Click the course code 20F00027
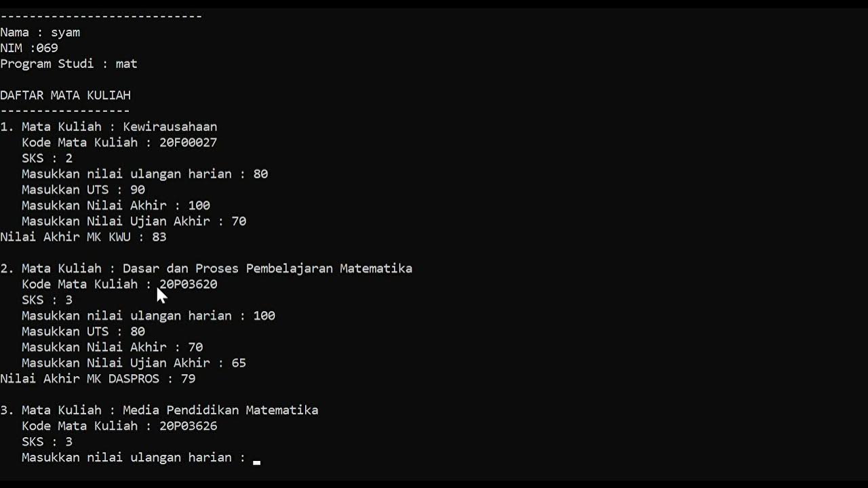 tap(188, 142)
